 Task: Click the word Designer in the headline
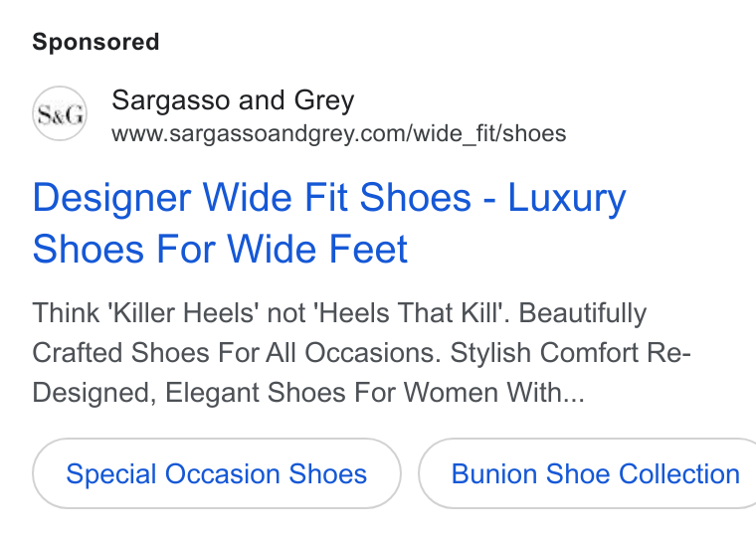point(111,199)
